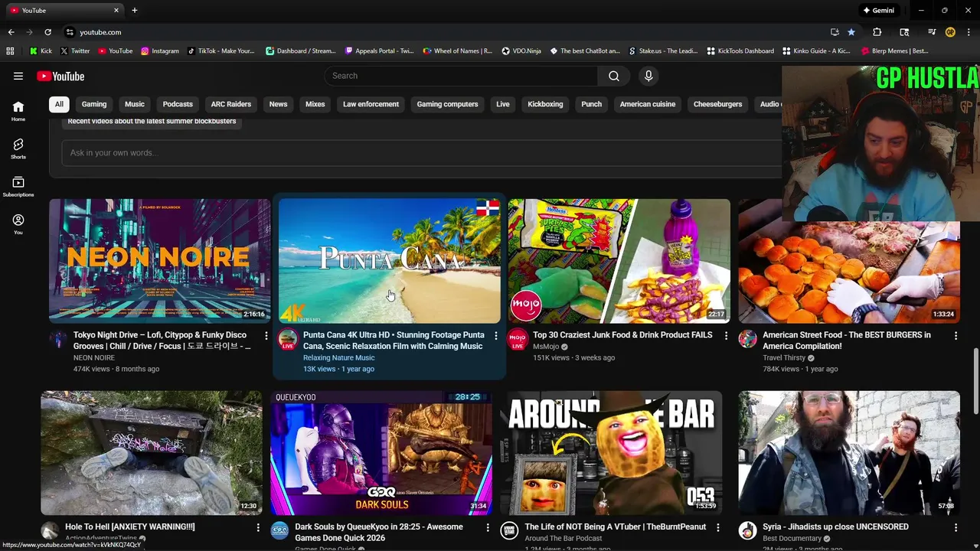Go back in browser history
980x551 pixels.
pyautogui.click(x=11, y=32)
